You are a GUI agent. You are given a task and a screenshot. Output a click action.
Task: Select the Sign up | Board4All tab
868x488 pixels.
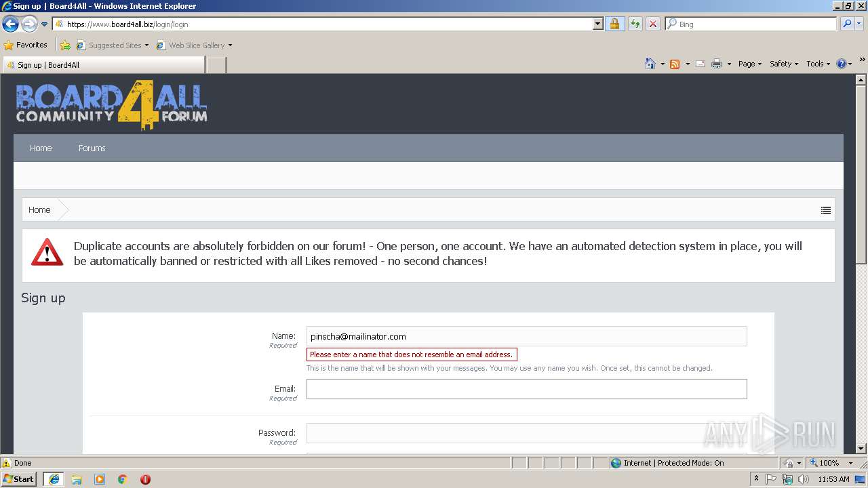coord(104,65)
